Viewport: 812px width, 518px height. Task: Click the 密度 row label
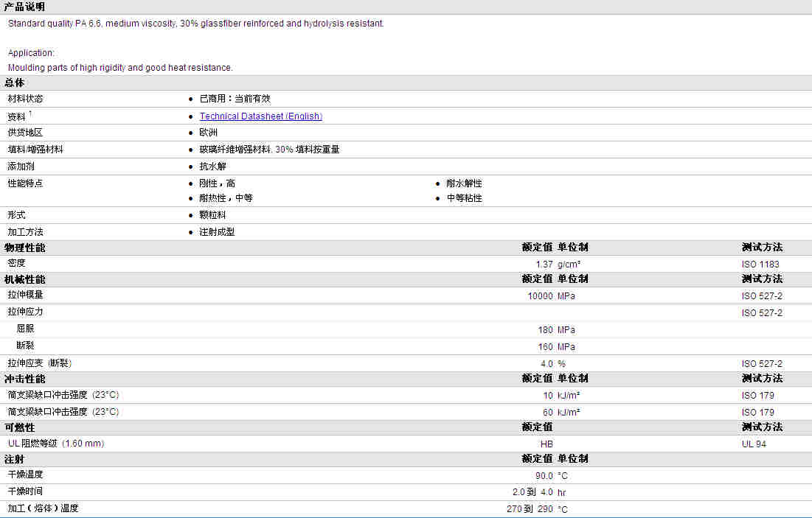pos(16,263)
